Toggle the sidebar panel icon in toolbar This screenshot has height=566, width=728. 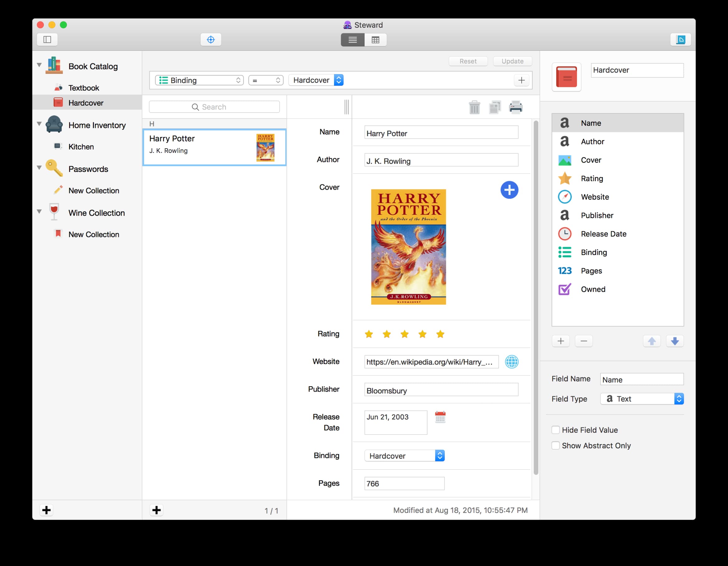(47, 40)
